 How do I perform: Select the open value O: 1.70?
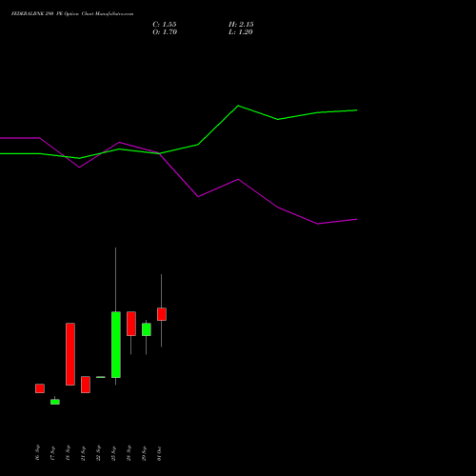[x=165, y=32]
